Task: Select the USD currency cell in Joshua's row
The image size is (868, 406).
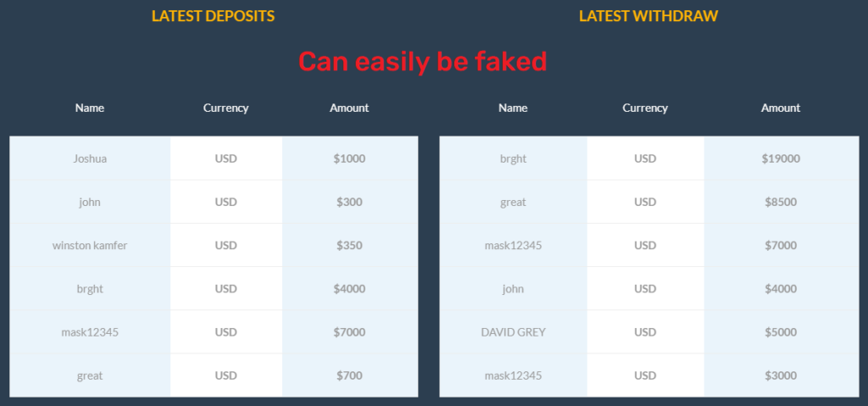Action: [x=225, y=159]
